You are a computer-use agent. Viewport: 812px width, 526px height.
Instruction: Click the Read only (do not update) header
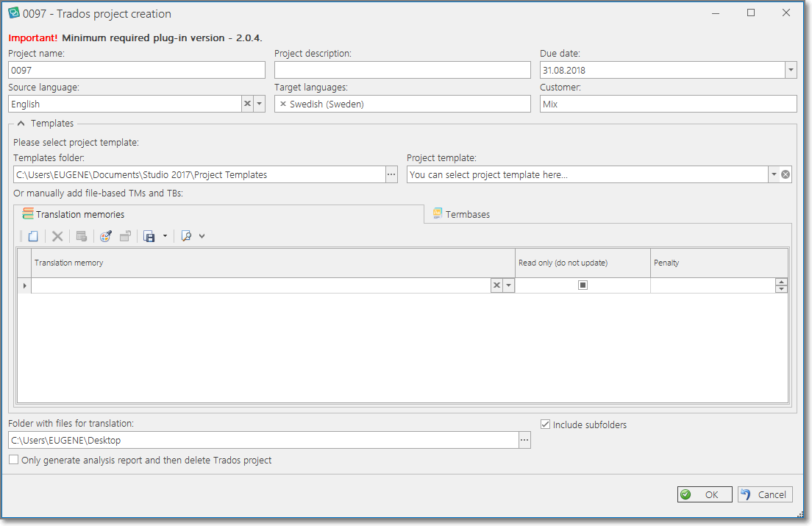pyautogui.click(x=583, y=263)
